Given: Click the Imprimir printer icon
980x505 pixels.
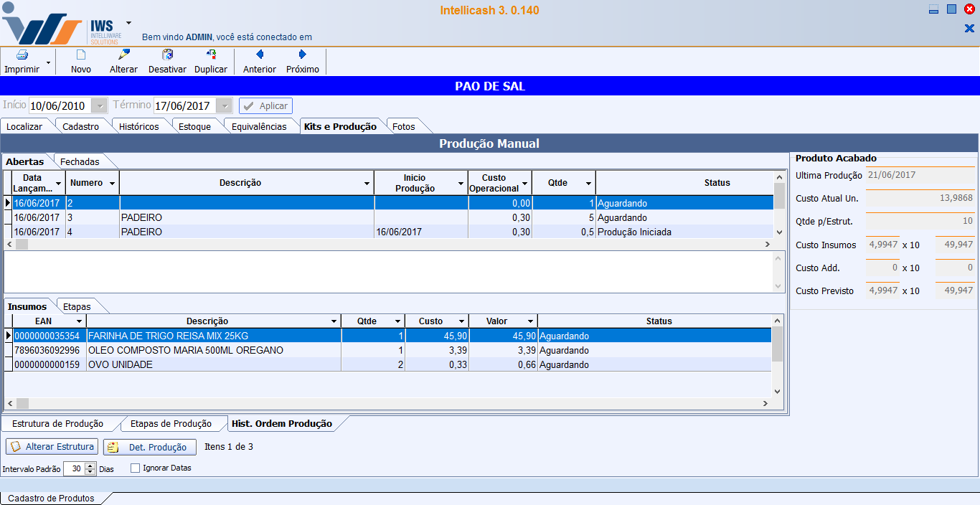Looking at the screenshot, I should [22, 55].
